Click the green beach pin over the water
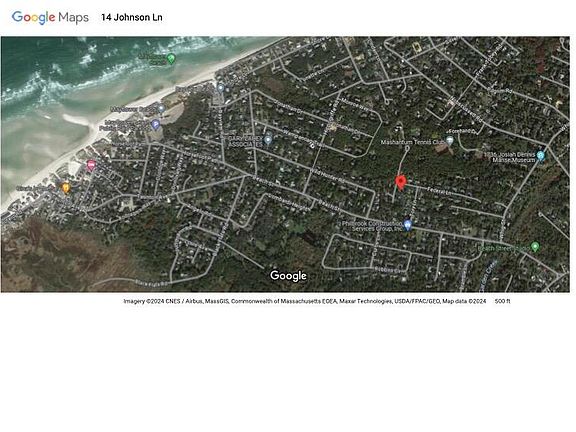 coord(171,58)
